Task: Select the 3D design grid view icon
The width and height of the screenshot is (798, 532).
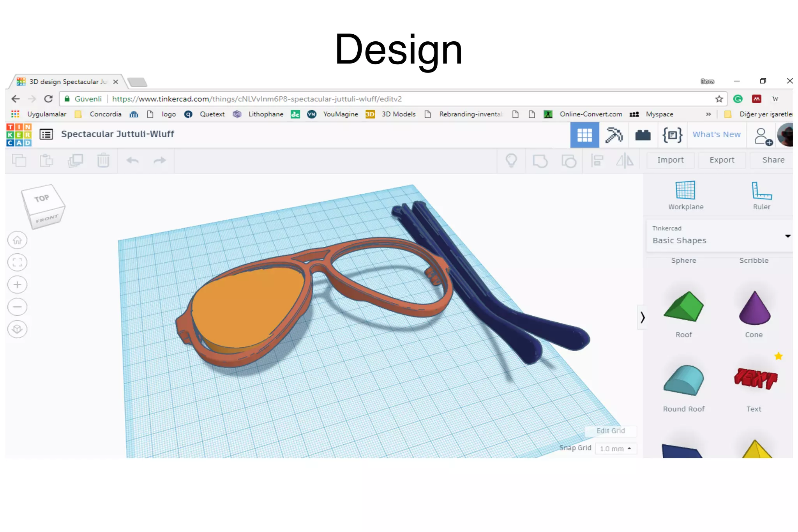Action: (584, 135)
